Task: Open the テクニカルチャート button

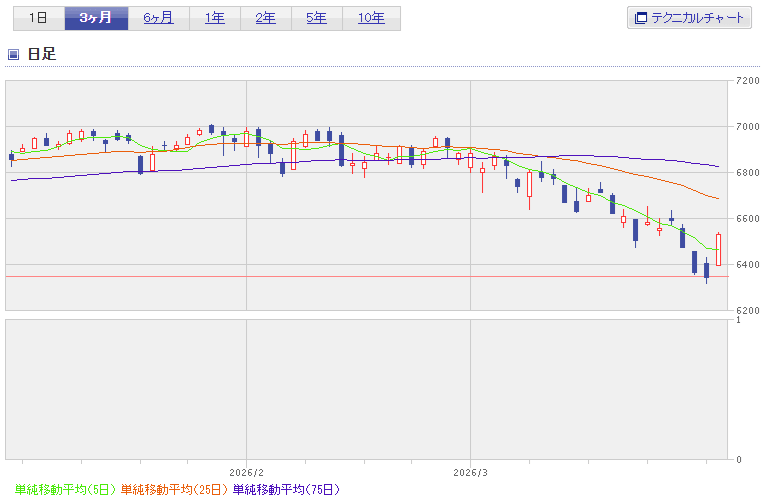Action: tap(688, 18)
